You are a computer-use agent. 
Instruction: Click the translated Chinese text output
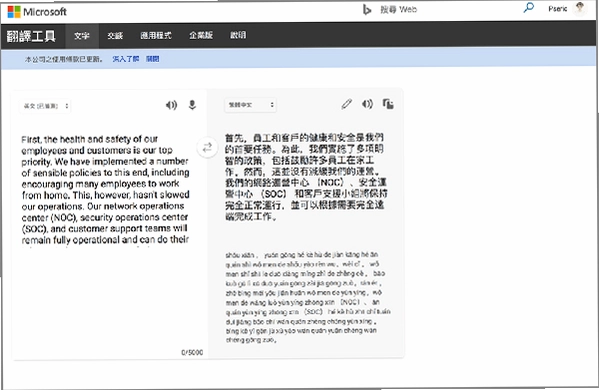point(306,177)
